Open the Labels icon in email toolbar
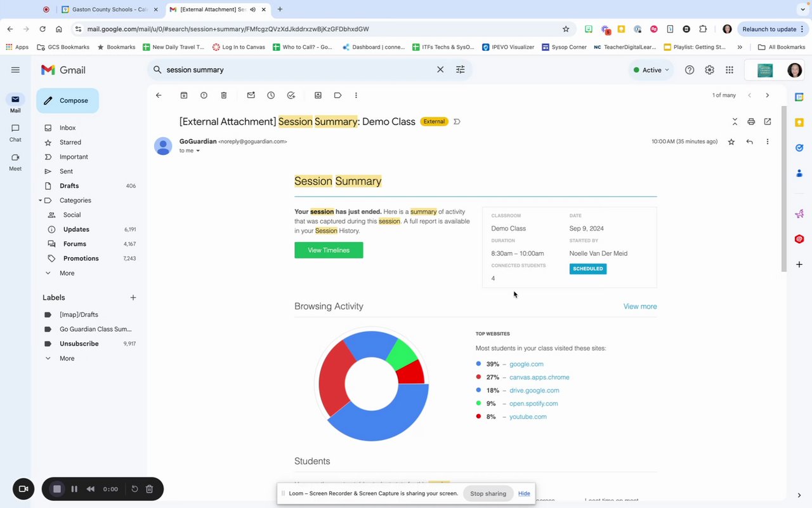This screenshot has width=812, height=508. [338, 95]
